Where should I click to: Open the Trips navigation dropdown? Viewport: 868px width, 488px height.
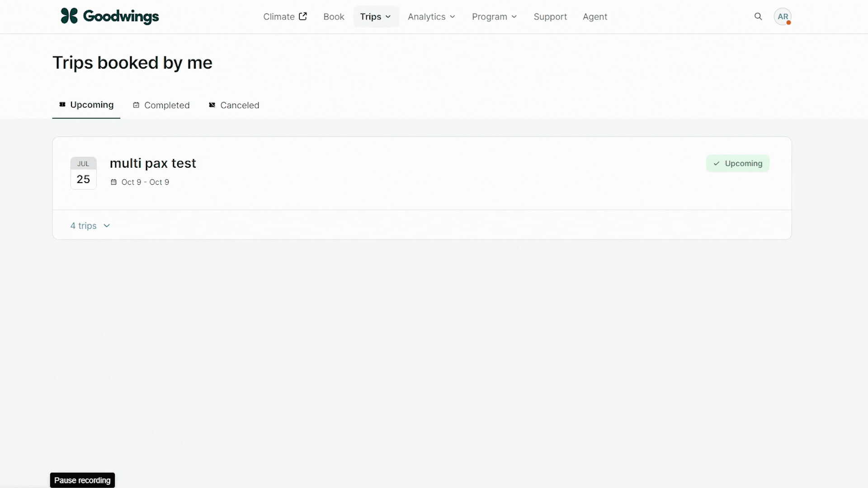point(376,16)
